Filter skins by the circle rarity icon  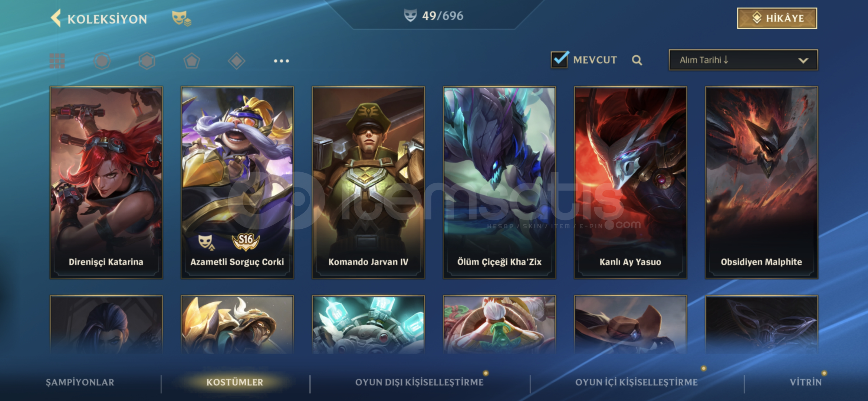tap(102, 61)
